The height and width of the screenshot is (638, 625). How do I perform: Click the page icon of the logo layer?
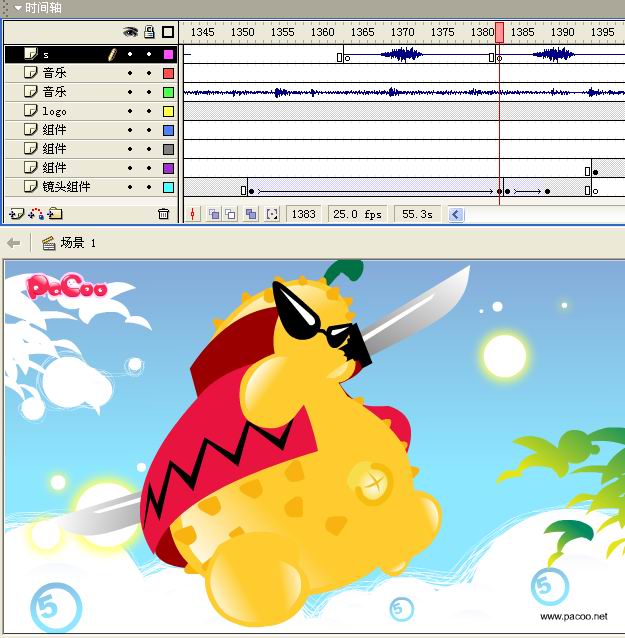click(31, 110)
